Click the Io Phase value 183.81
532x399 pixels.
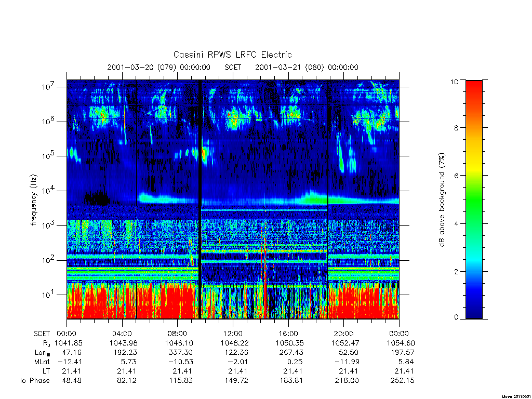point(291,380)
